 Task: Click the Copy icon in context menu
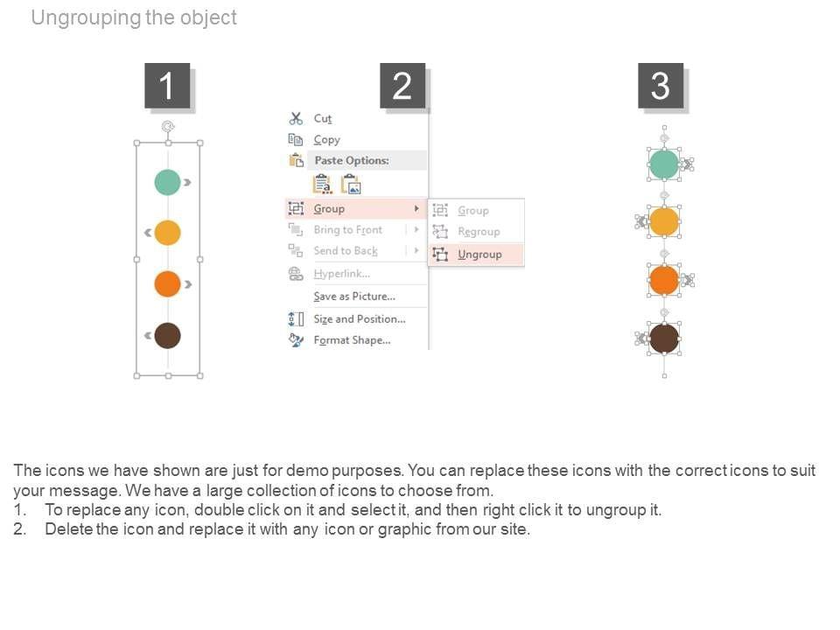[296, 140]
